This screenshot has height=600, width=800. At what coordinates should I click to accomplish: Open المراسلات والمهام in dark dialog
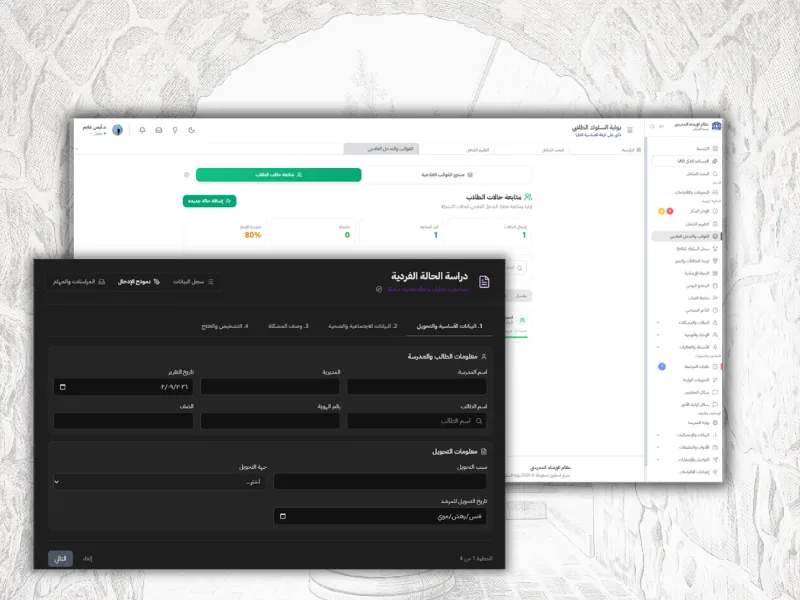click(x=79, y=282)
